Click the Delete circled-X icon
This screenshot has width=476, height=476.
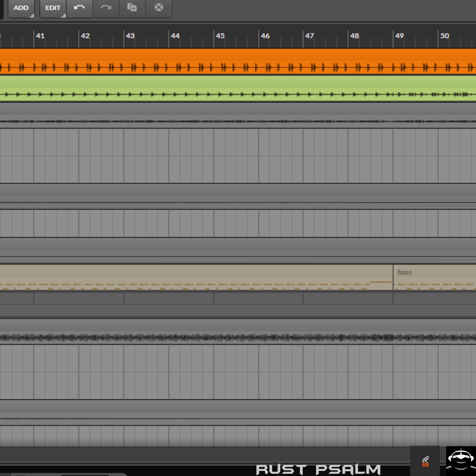tap(159, 8)
